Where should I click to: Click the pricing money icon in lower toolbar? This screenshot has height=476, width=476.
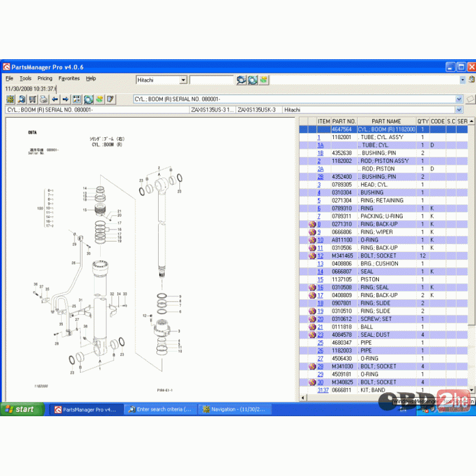[x=99, y=99]
